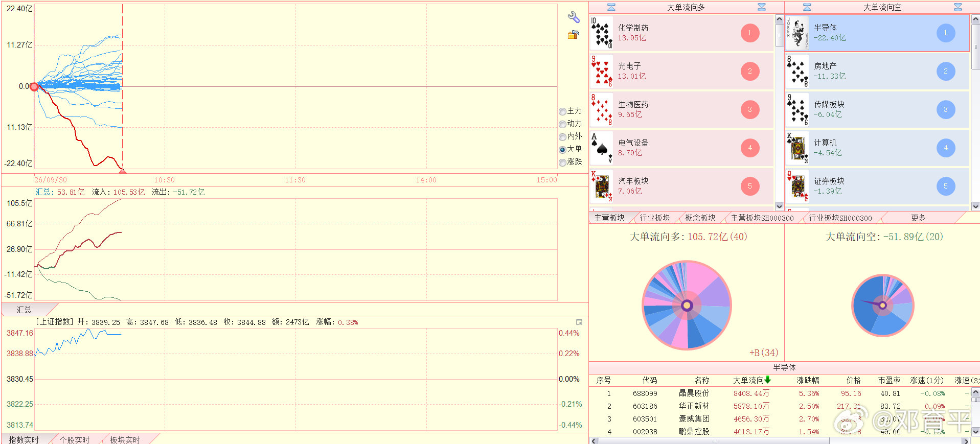Click the left collapse arrow of 大单流向多

pyautogui.click(x=611, y=7)
